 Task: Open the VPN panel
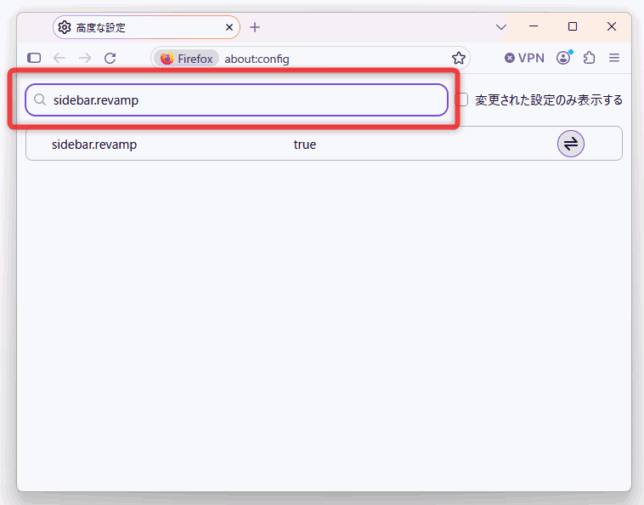[x=524, y=58]
